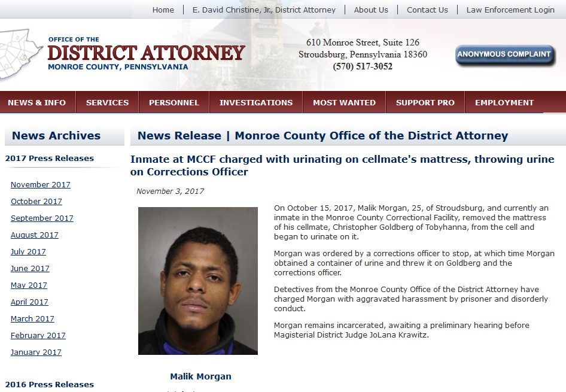View March 2017 press releases

(x=32, y=319)
